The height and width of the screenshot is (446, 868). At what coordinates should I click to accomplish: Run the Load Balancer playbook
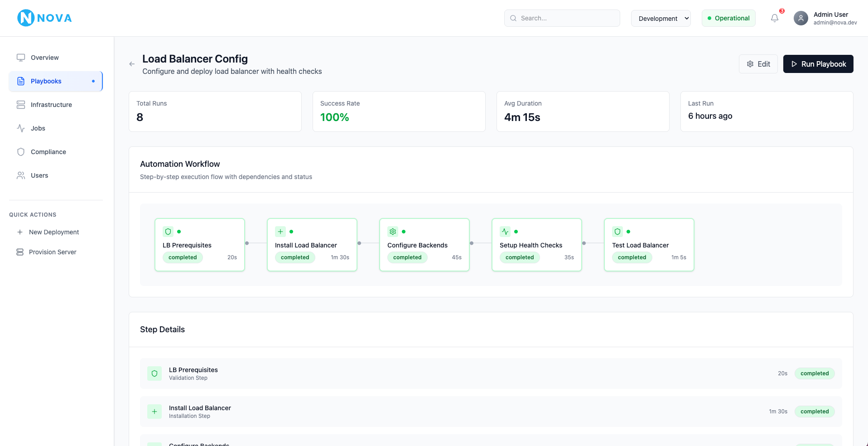coord(818,64)
